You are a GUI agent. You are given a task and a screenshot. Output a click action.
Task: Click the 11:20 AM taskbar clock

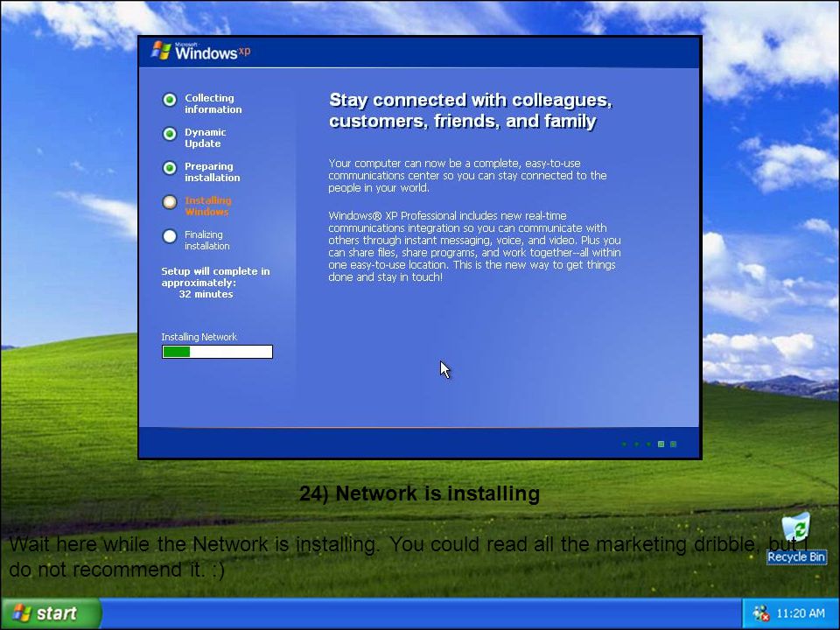pos(801,613)
